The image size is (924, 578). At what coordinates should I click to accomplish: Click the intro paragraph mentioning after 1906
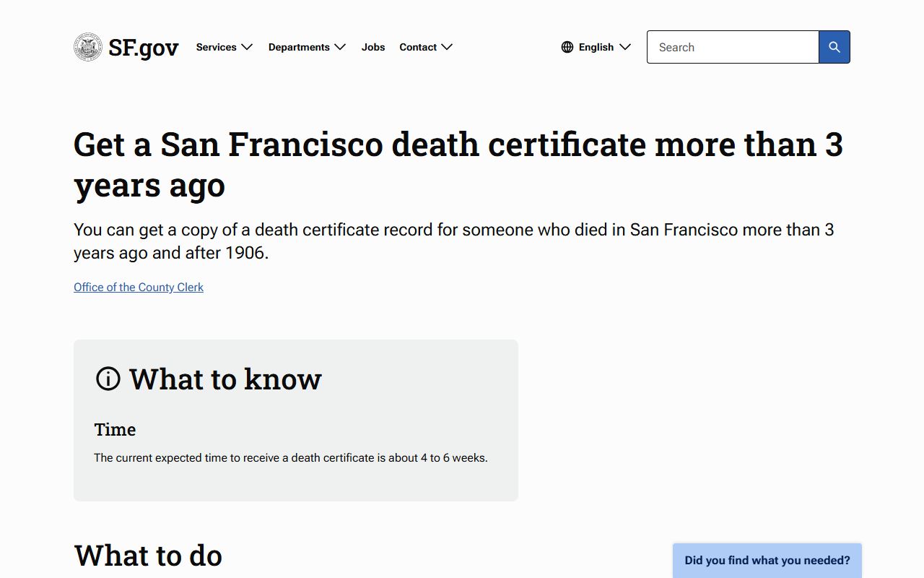(x=454, y=241)
